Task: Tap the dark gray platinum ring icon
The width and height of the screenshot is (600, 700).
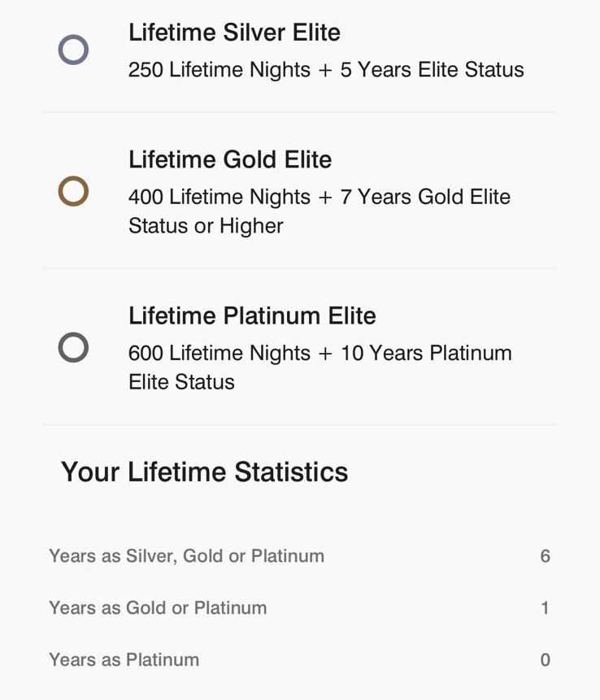Action: [x=73, y=348]
